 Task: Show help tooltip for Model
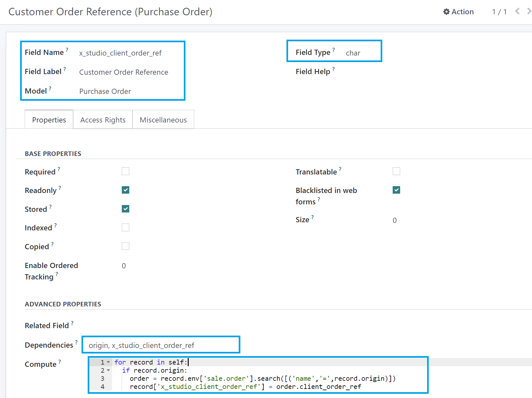[50, 88]
